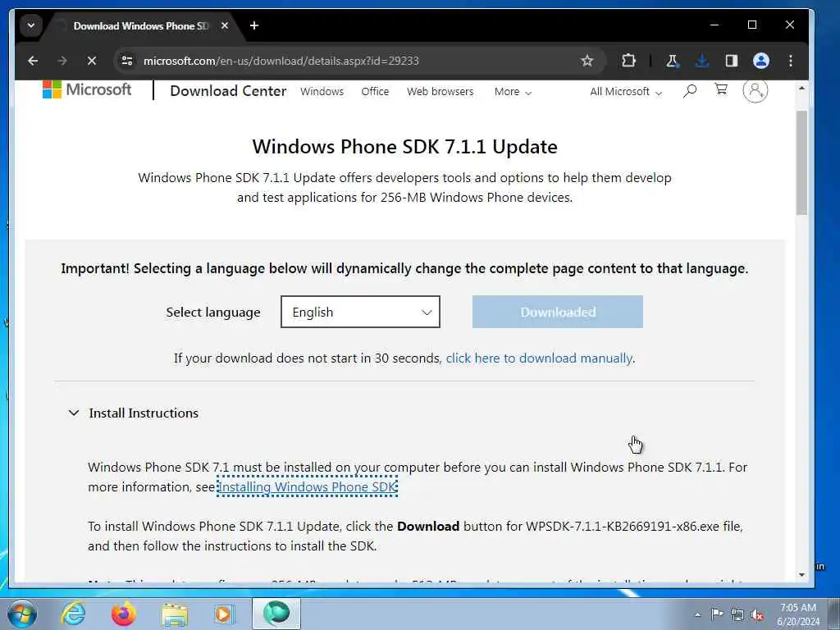The height and width of the screenshot is (630, 840).
Task: Stop loading the page
Action: [92, 61]
